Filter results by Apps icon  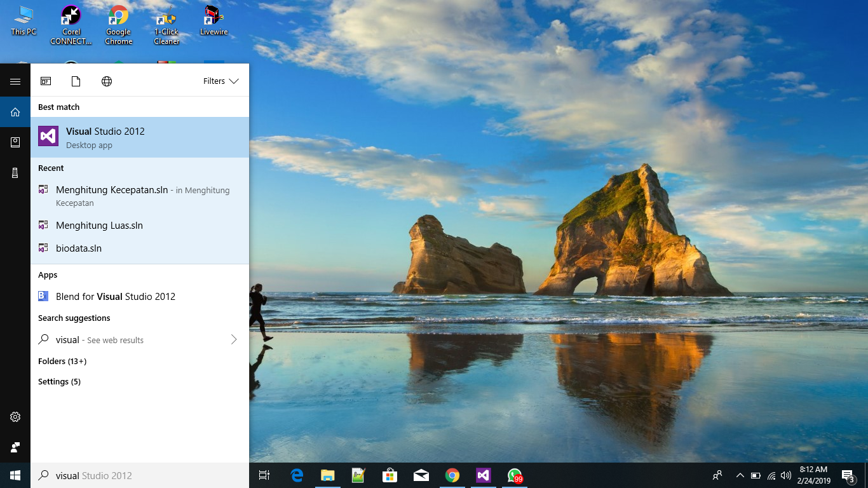click(46, 81)
